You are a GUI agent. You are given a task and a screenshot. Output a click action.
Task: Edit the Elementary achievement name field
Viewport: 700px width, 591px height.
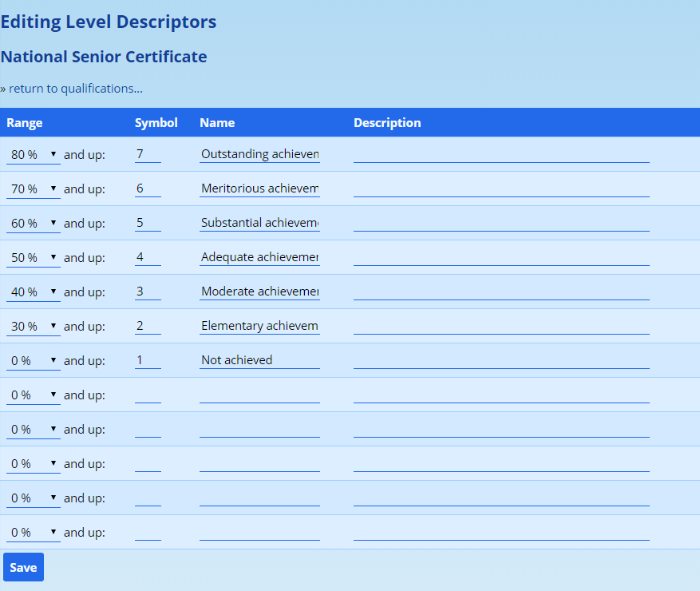pos(259,326)
